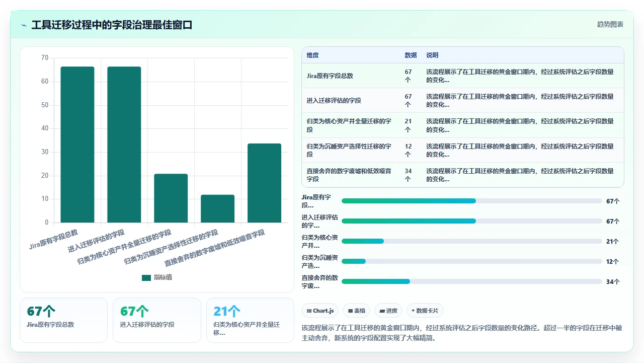
Task: Click the 数据卡片 tag chip
Action: [425, 311]
